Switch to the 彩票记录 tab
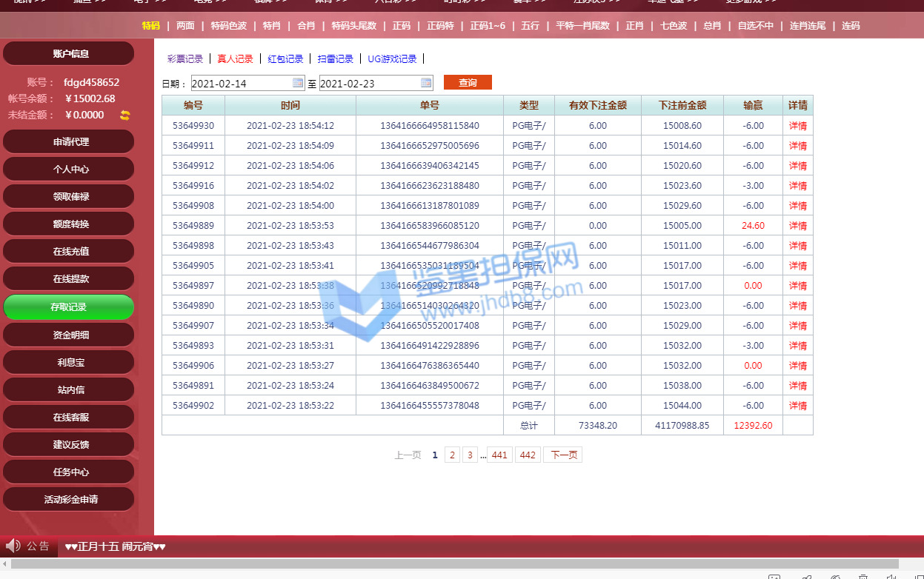This screenshot has width=924, height=579. (x=185, y=59)
